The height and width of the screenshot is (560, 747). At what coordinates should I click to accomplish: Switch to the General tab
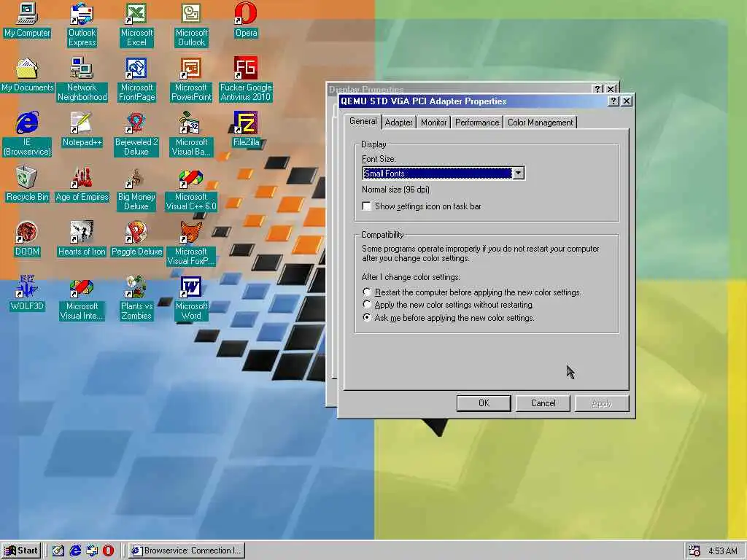click(363, 121)
